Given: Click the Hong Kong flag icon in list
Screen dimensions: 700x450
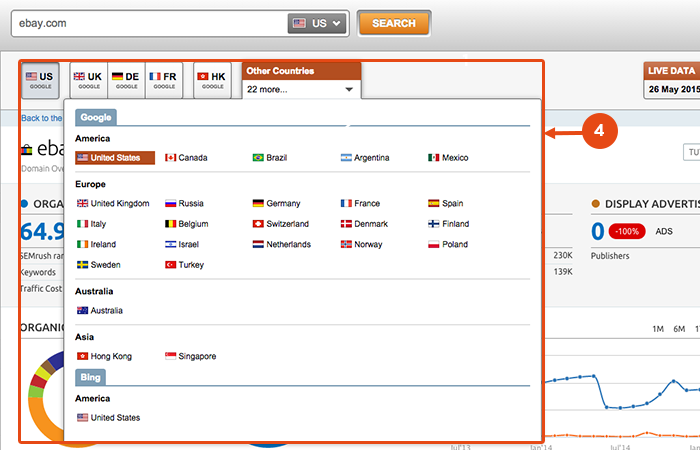Looking at the screenshot, I should pyautogui.click(x=83, y=356).
